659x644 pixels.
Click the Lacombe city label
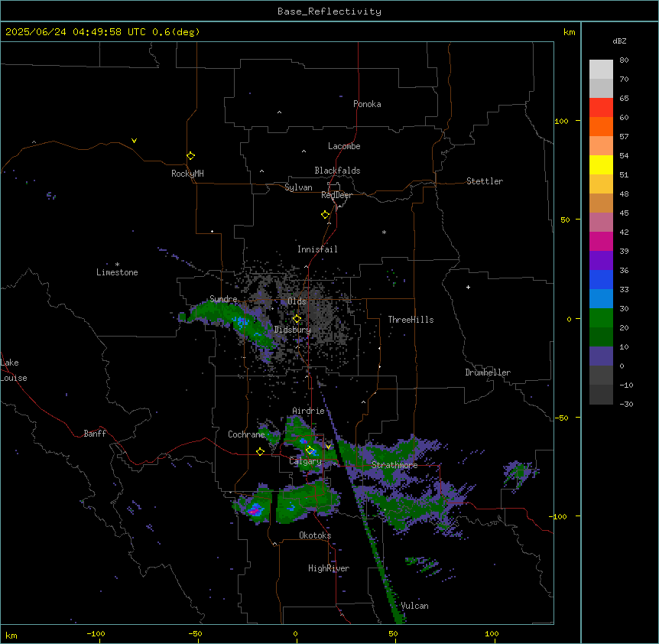[344, 146]
